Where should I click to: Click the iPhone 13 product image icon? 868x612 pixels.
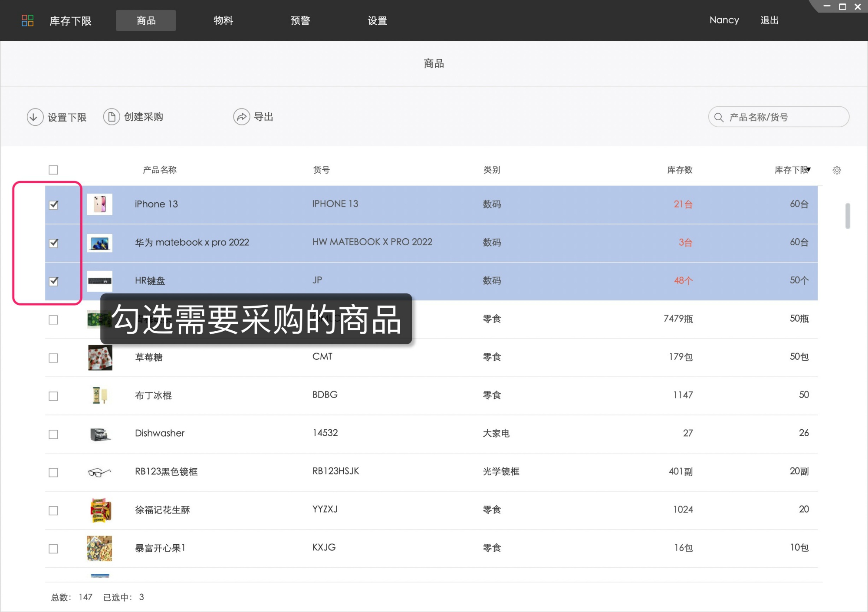99,204
